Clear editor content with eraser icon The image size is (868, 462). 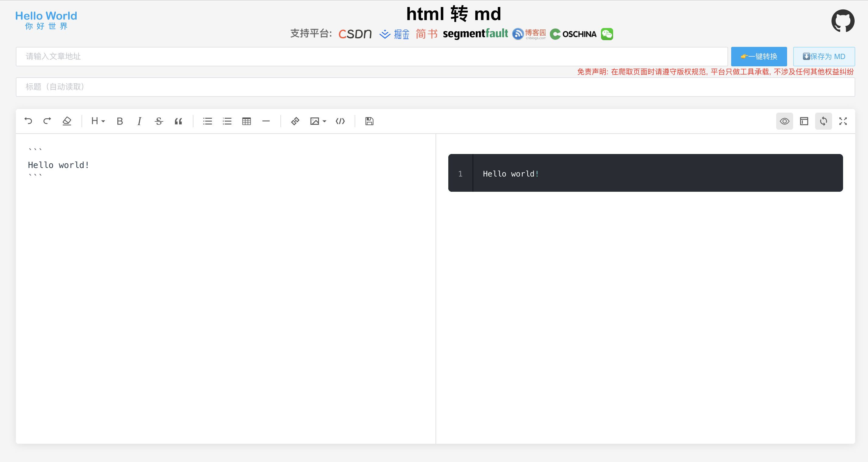pyautogui.click(x=67, y=121)
